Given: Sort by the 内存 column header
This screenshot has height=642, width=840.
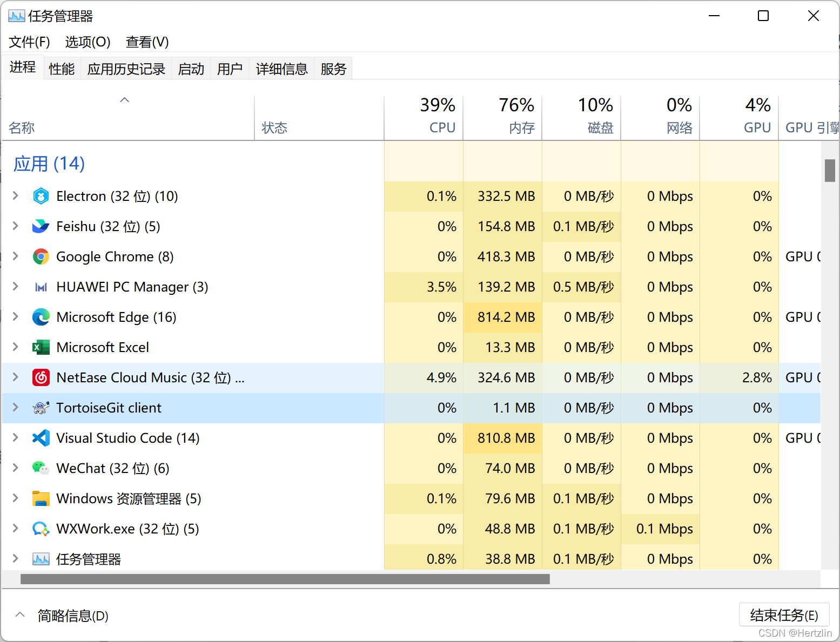Looking at the screenshot, I should point(503,118).
